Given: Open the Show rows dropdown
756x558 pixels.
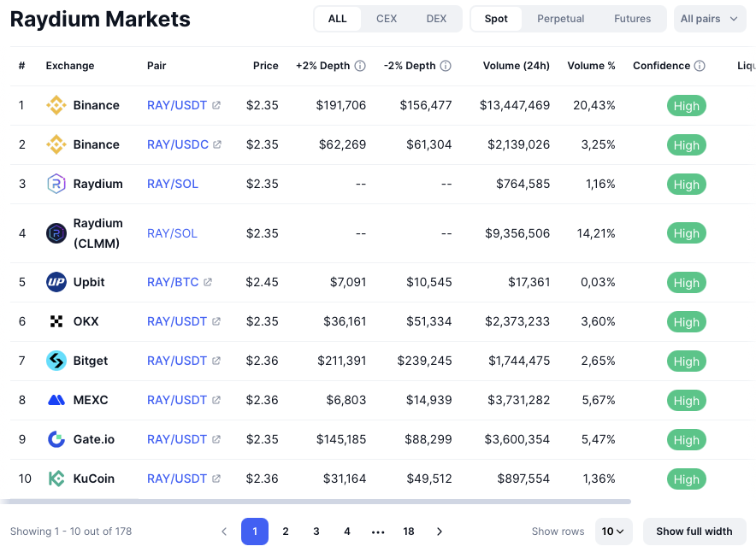Looking at the screenshot, I should (613, 532).
